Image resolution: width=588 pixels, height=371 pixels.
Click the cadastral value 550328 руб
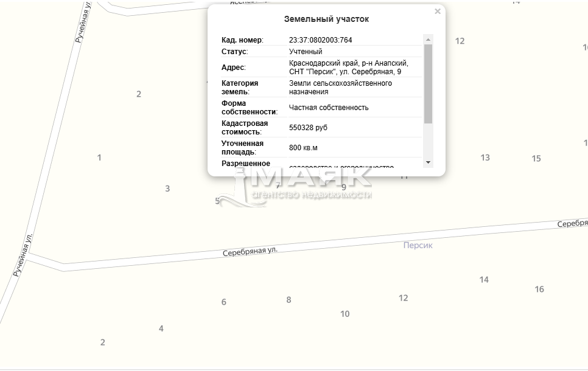click(x=308, y=128)
